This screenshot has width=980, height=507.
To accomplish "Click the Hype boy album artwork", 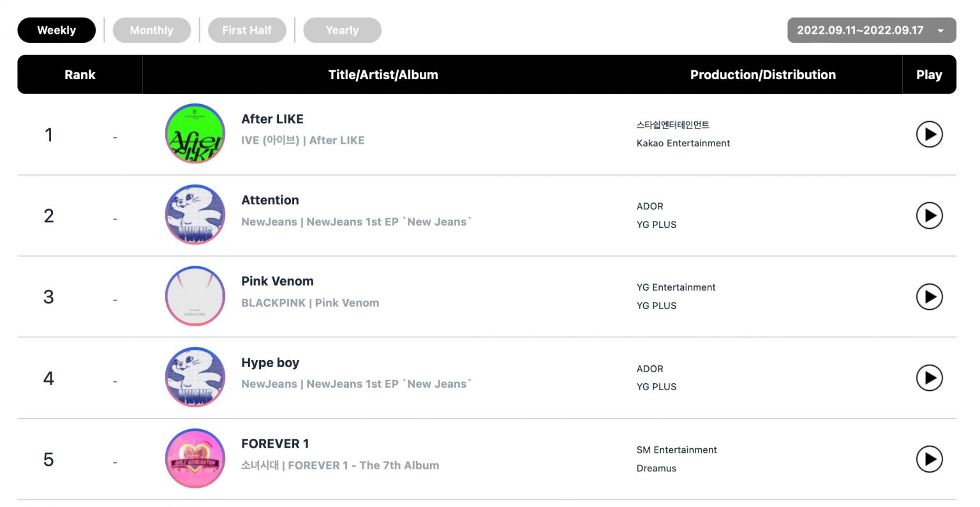I will (195, 377).
